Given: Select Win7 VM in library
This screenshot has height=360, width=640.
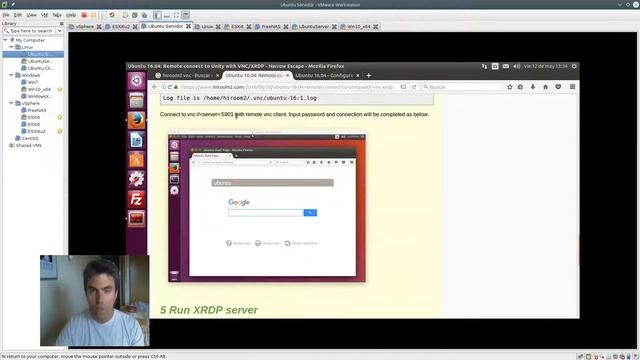Looking at the screenshot, I should (29, 82).
